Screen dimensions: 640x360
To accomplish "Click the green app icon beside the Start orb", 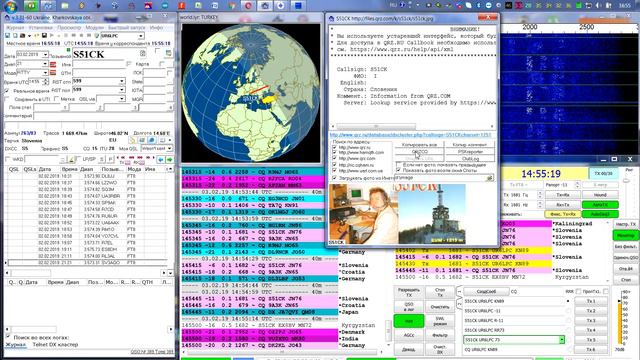I will tap(31, 6).
